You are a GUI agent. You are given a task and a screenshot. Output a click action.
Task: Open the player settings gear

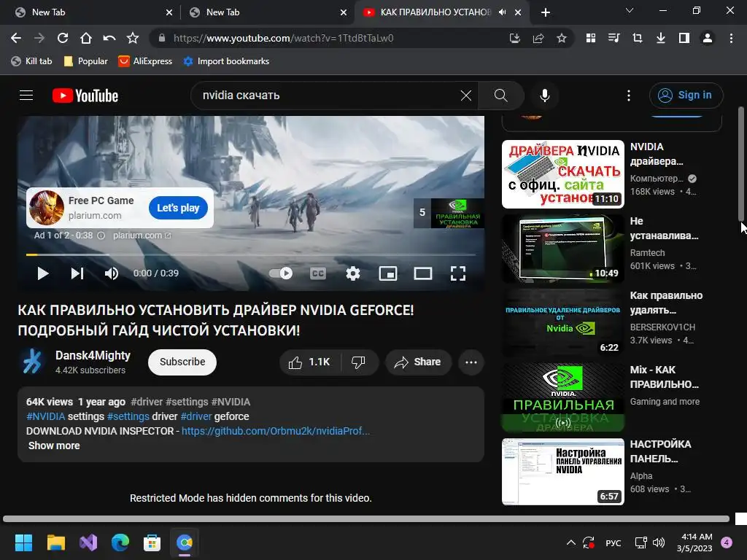[x=353, y=273]
